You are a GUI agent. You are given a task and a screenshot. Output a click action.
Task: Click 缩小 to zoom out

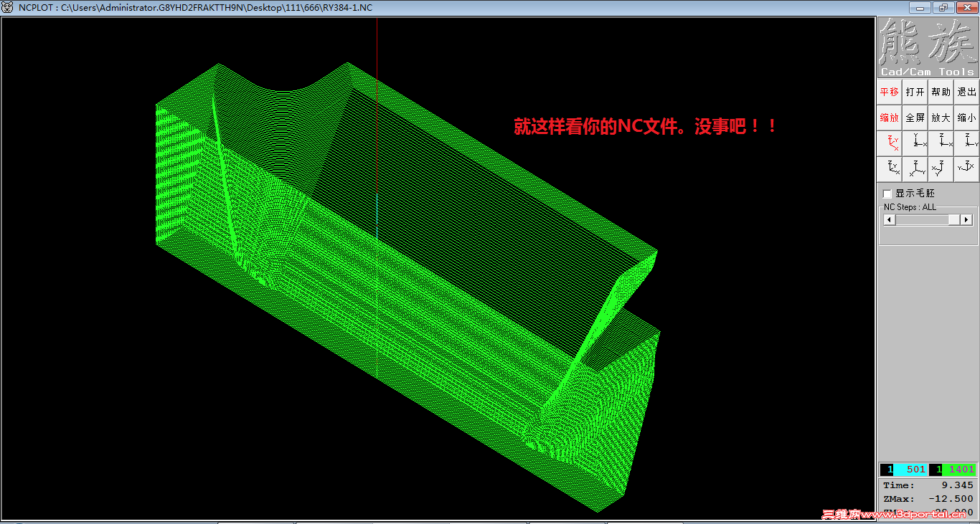pyautogui.click(x=967, y=118)
